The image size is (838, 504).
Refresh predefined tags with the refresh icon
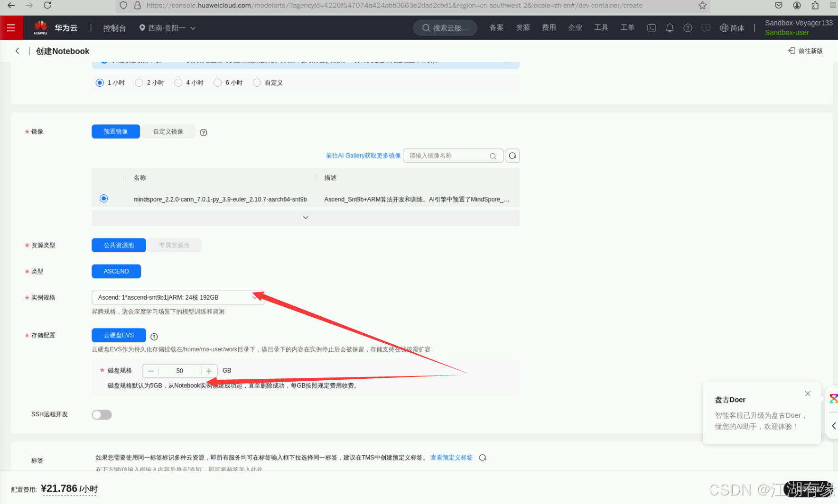(x=483, y=458)
